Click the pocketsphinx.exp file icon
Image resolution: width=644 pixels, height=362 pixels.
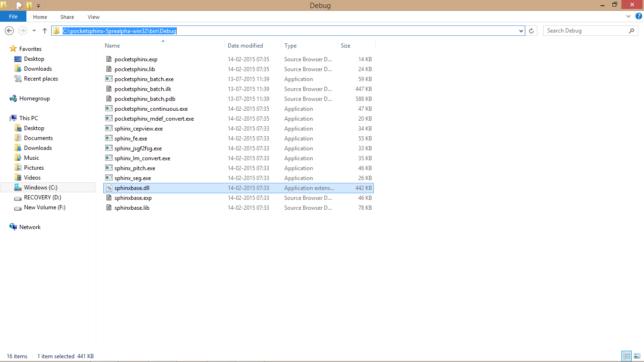tap(109, 59)
